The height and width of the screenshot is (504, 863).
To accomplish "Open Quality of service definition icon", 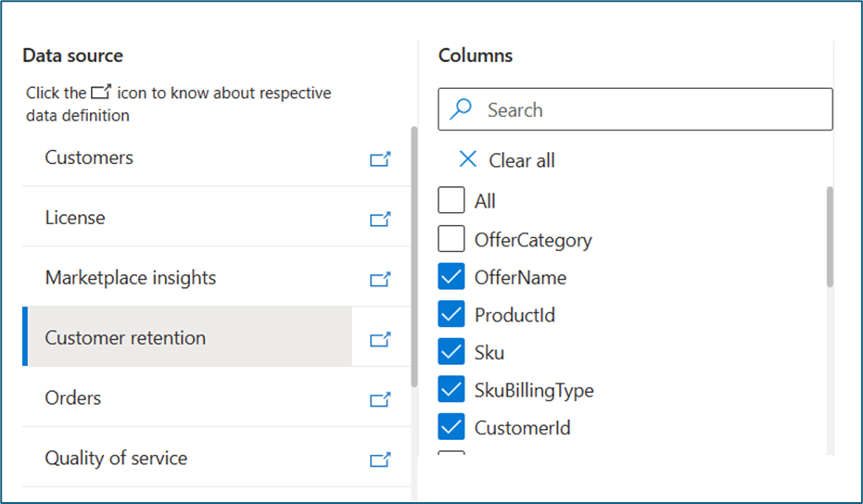I will tap(380, 460).
